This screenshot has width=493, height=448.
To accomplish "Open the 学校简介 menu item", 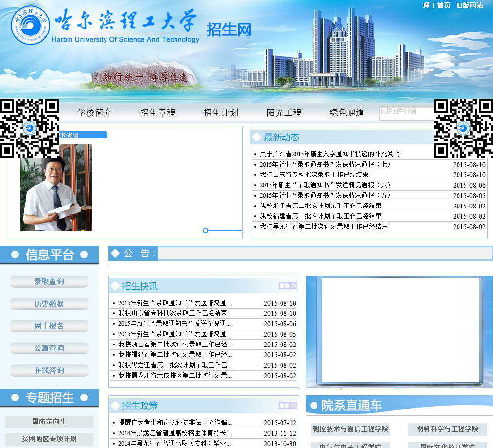I will tap(95, 112).
